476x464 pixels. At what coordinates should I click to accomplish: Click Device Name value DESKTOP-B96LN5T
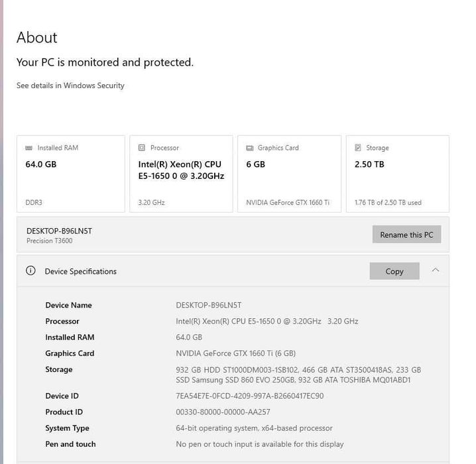click(209, 305)
